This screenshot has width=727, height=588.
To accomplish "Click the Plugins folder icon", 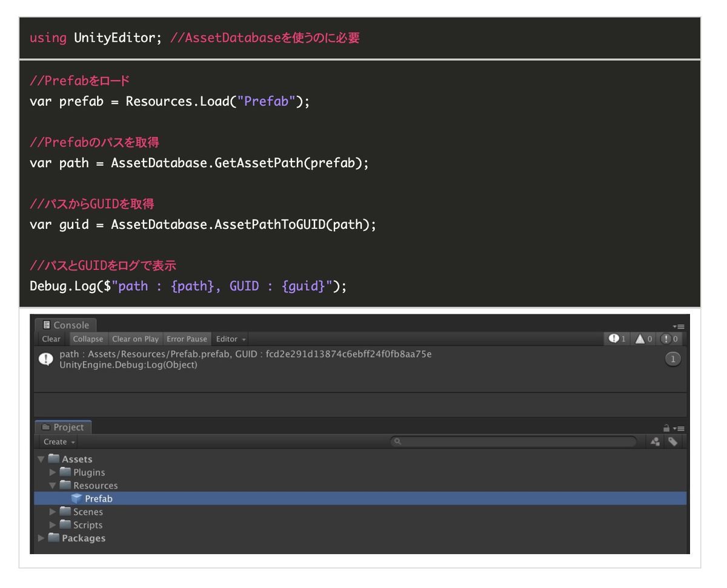I will (x=65, y=472).
